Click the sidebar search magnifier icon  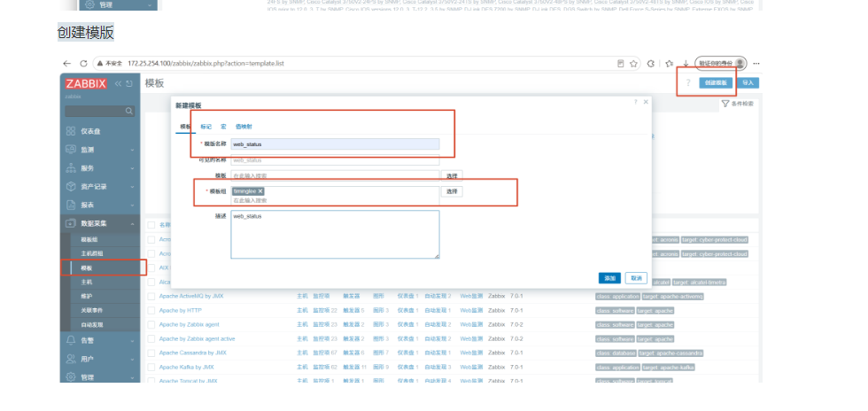(x=129, y=112)
